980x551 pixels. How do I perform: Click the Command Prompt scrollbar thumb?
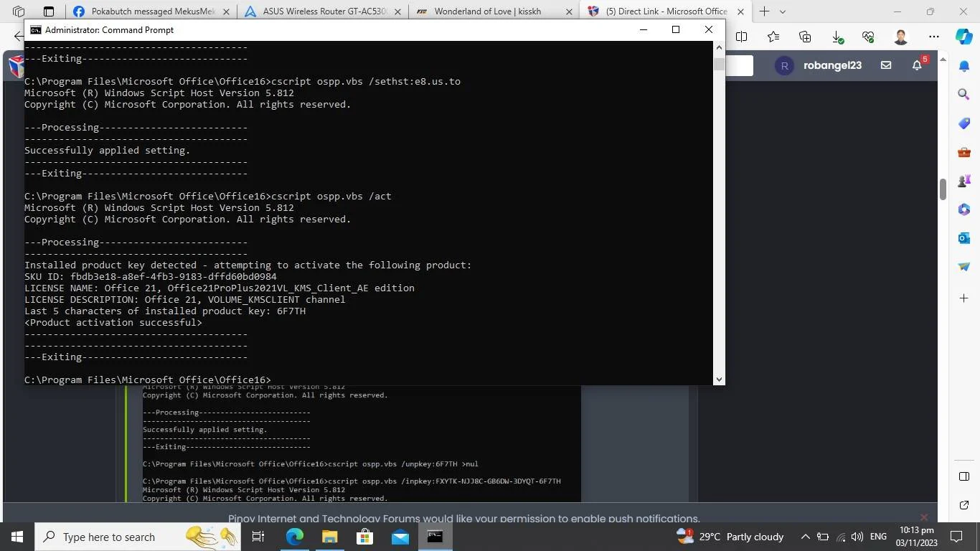click(x=719, y=64)
